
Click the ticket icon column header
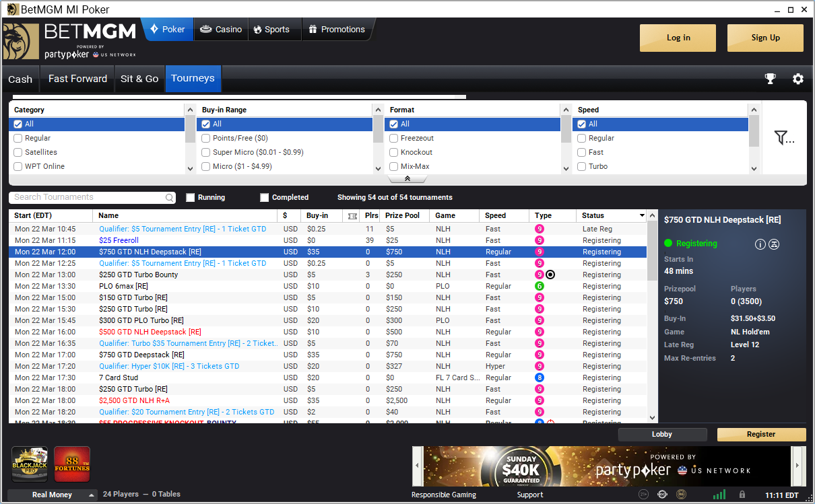(x=352, y=216)
